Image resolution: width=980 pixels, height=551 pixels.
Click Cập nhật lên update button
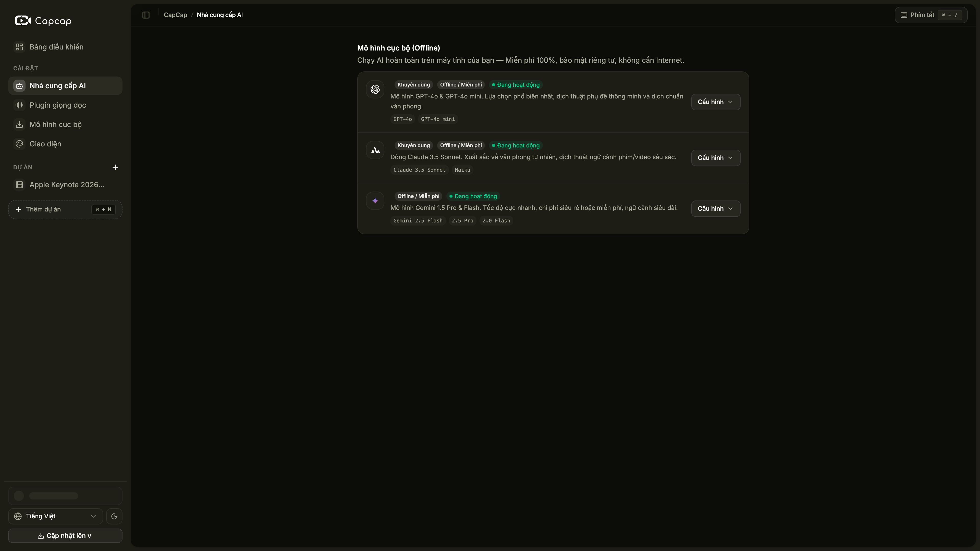tap(65, 535)
